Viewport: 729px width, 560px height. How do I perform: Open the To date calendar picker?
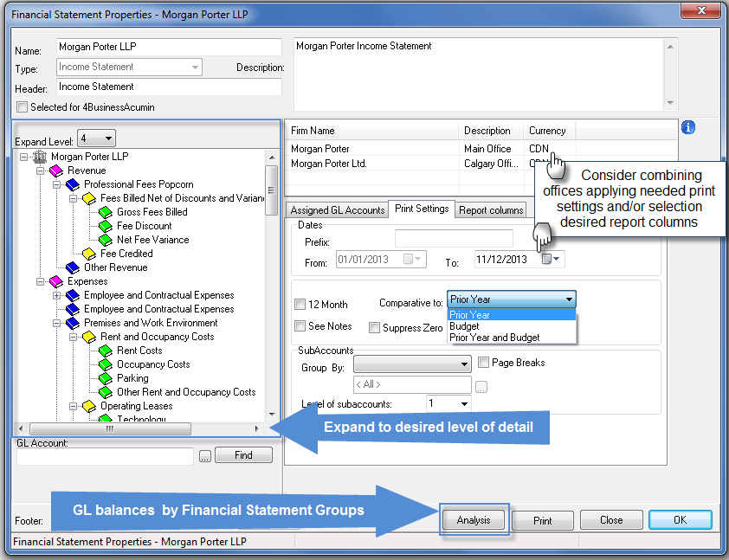[x=551, y=259]
